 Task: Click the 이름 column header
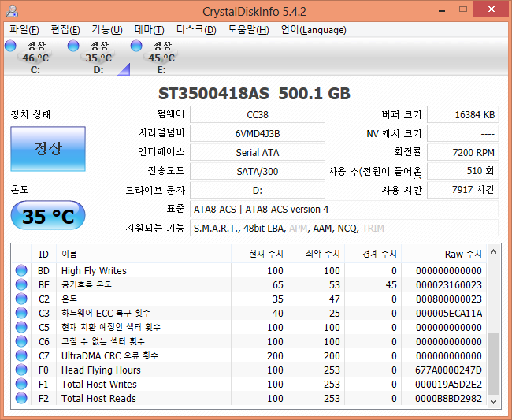(143, 254)
